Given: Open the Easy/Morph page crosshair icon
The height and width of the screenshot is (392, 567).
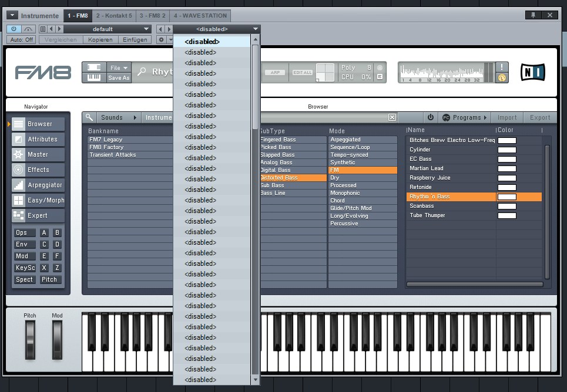Looking at the screenshot, I should pos(18,200).
